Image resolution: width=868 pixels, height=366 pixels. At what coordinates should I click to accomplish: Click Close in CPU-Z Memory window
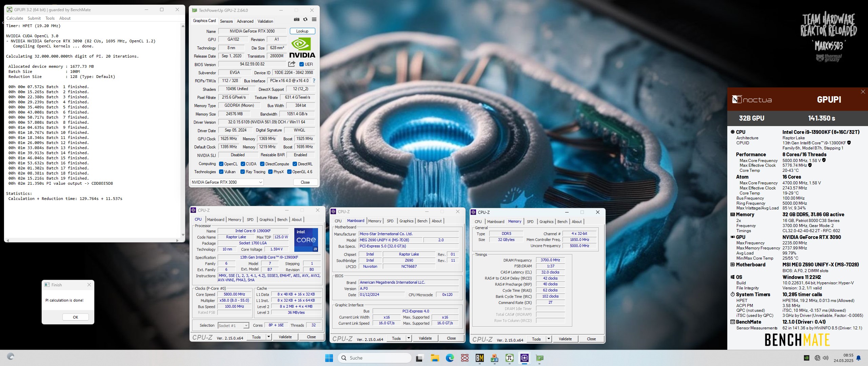click(x=591, y=339)
